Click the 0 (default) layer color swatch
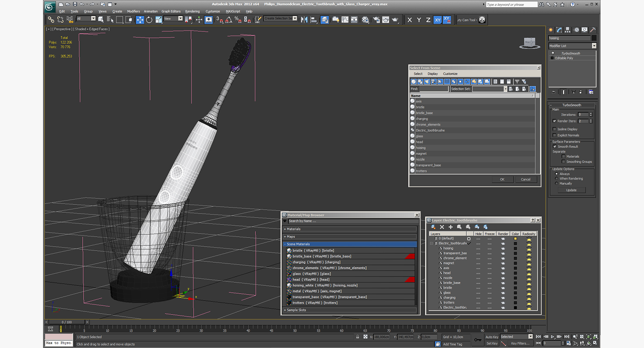This screenshot has height=348, width=644. pos(515,239)
